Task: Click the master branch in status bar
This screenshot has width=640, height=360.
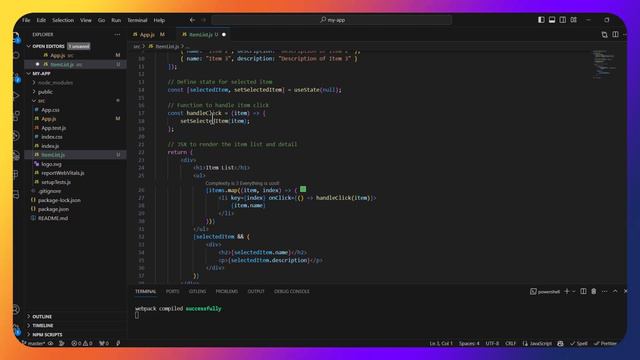Action: point(33,343)
